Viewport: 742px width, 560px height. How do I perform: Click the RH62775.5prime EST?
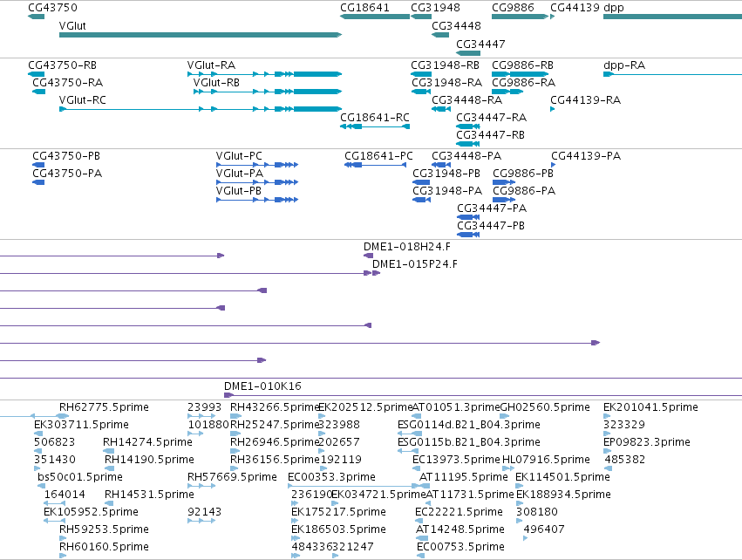pyautogui.click(x=63, y=416)
